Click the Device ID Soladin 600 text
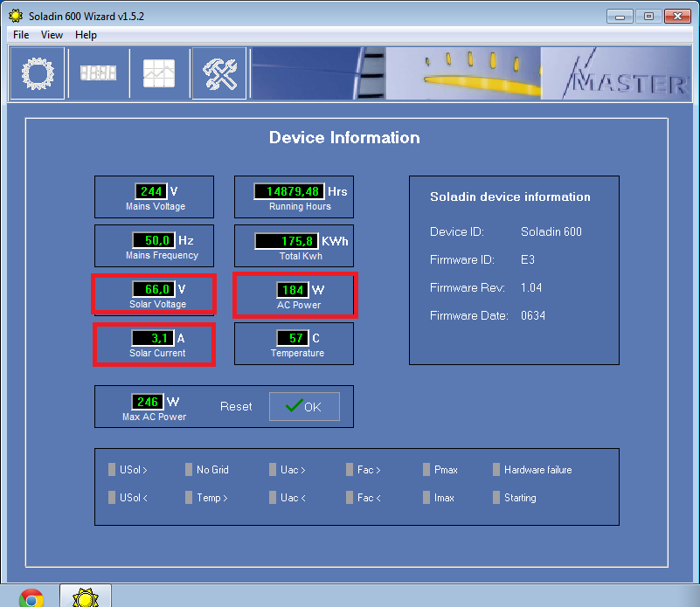Screen dimensions: 700x607 [551, 231]
